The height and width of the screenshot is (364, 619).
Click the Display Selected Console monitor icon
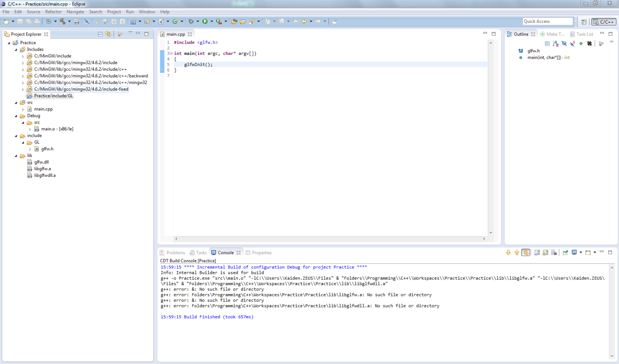coord(574,253)
